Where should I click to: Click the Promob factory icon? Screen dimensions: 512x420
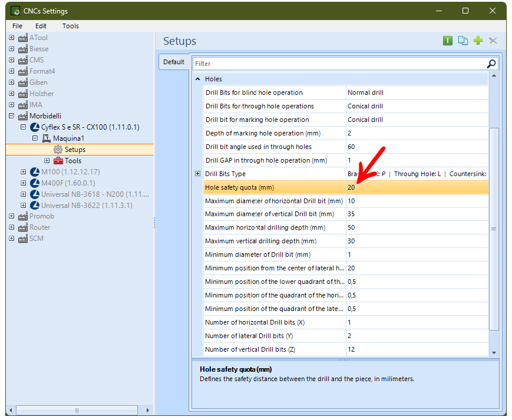23,216
